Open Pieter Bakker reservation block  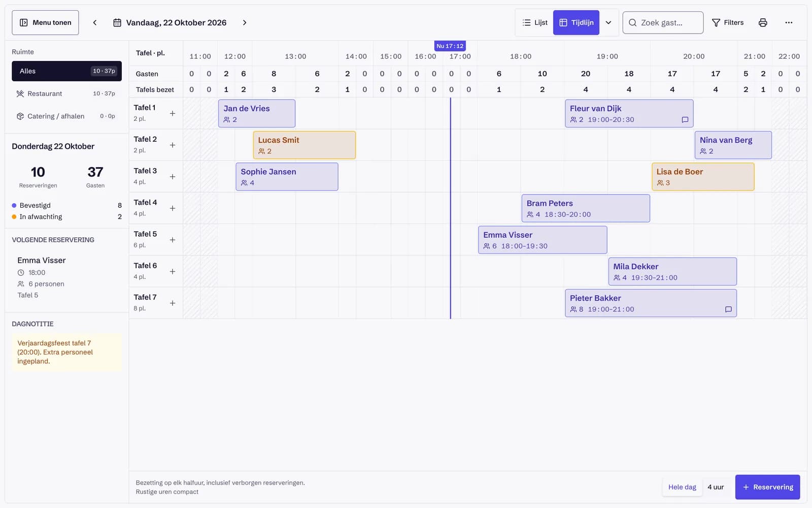pos(651,303)
